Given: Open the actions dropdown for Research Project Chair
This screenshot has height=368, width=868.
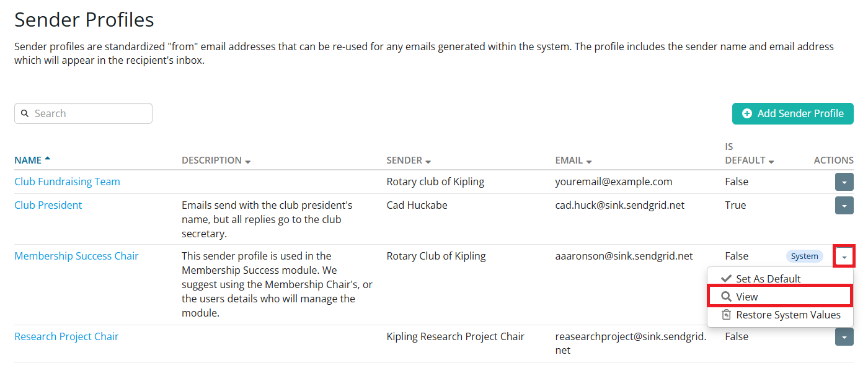Looking at the screenshot, I should [x=844, y=336].
